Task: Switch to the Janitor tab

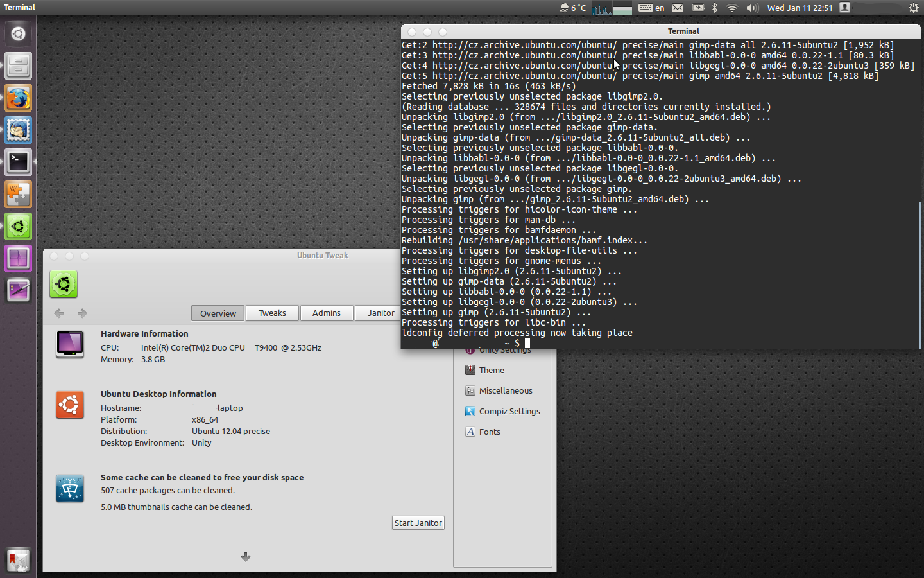Action: pyautogui.click(x=379, y=313)
